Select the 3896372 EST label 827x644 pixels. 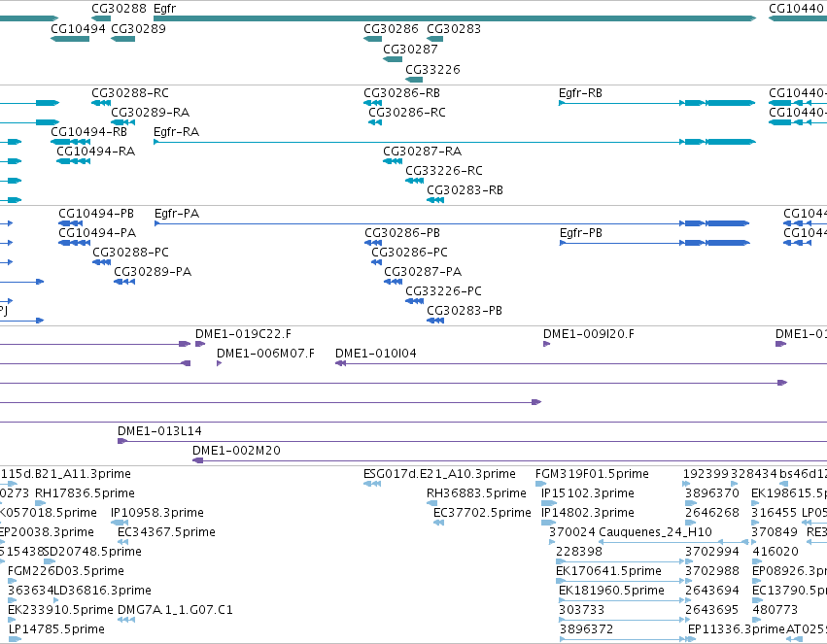pyautogui.click(x=587, y=629)
